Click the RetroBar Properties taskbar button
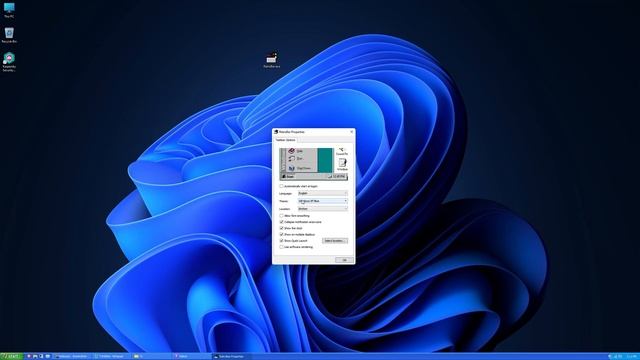The height and width of the screenshot is (360, 640). pyautogui.click(x=232, y=356)
